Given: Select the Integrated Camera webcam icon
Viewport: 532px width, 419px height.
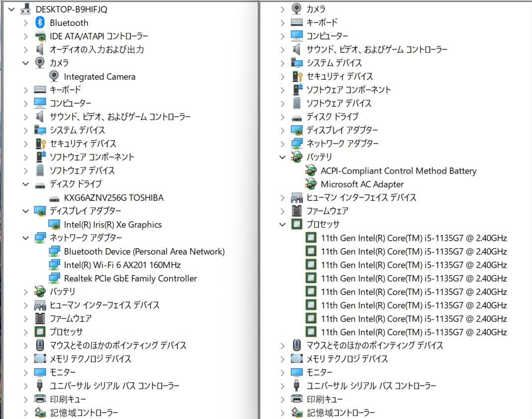Looking at the screenshot, I should click(54, 76).
